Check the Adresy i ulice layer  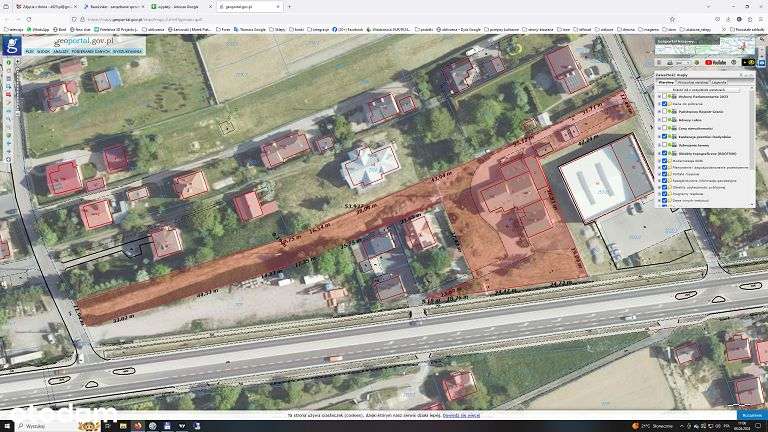(x=664, y=120)
